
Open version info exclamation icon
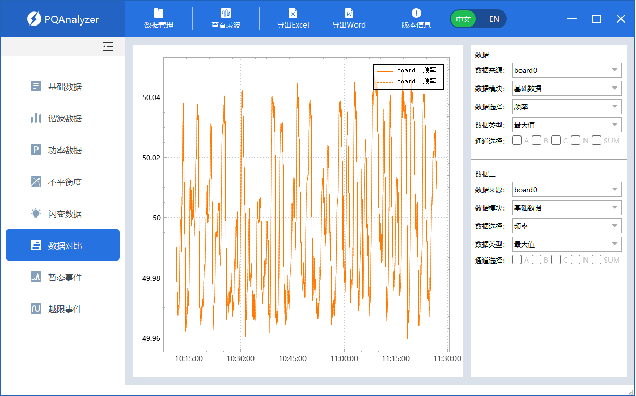pos(416,13)
